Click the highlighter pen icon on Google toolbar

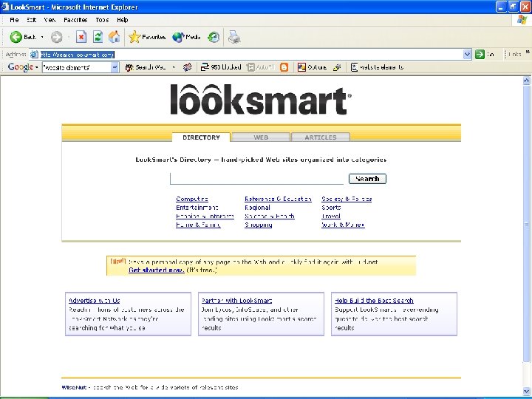[x=337, y=67]
